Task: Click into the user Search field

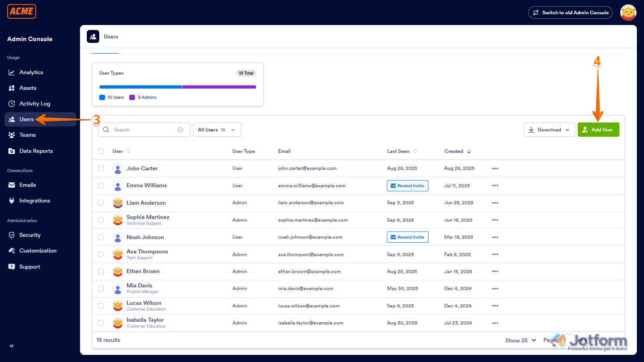Action: (x=143, y=130)
